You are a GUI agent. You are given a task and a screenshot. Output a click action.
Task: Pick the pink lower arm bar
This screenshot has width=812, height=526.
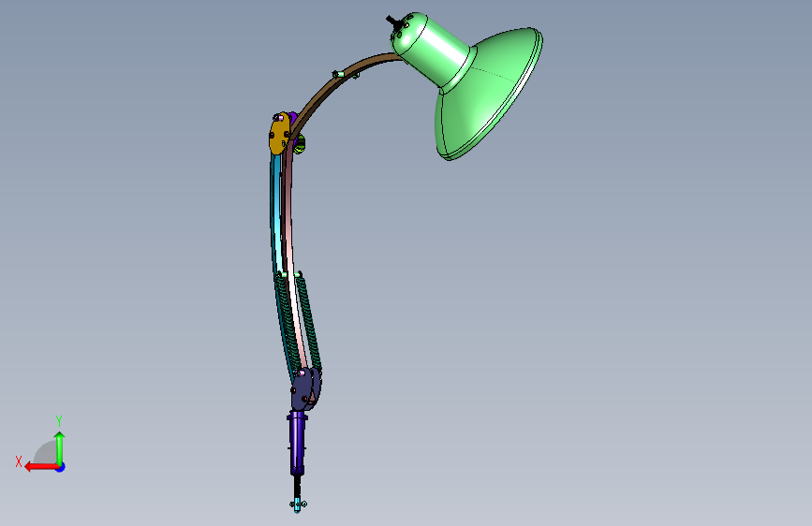tap(290, 243)
